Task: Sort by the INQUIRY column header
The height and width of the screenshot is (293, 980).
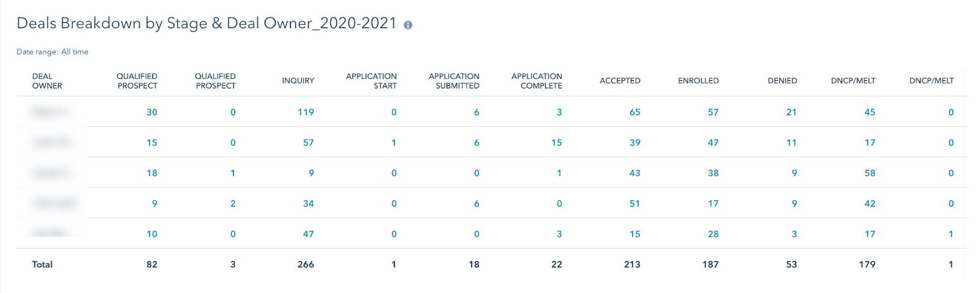Action: 298,81
